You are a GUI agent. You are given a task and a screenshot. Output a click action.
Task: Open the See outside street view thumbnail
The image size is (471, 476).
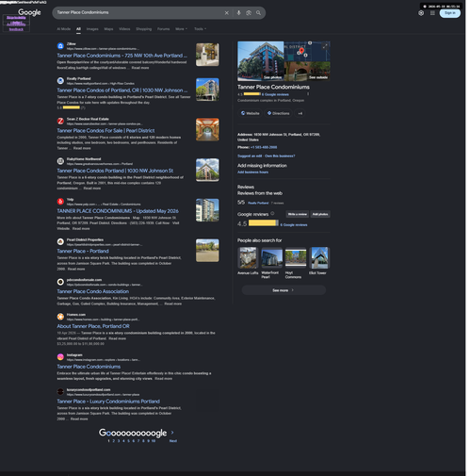[x=307, y=71]
